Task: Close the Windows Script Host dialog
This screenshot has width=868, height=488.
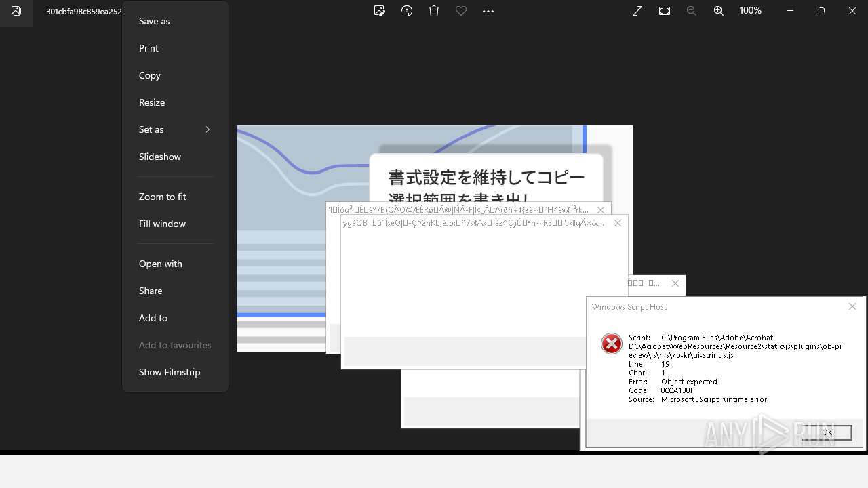Action: click(x=852, y=306)
